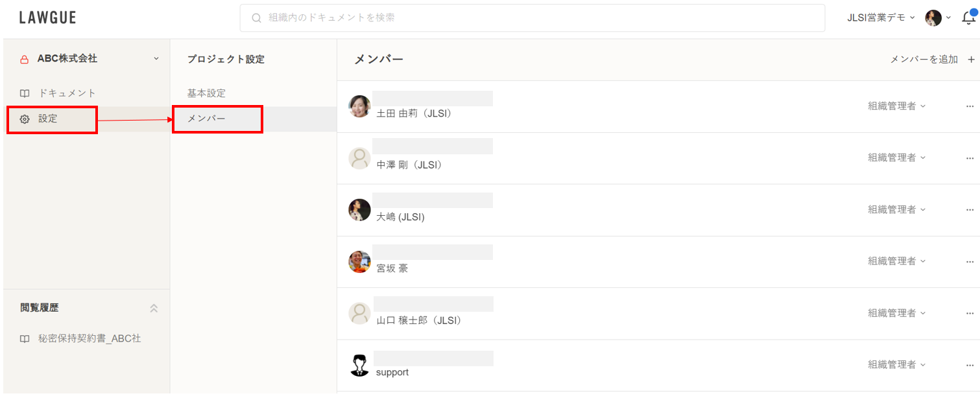Open the JLSI営業デモ organization dropdown
This screenshot has width=980, height=398.
click(x=881, y=18)
